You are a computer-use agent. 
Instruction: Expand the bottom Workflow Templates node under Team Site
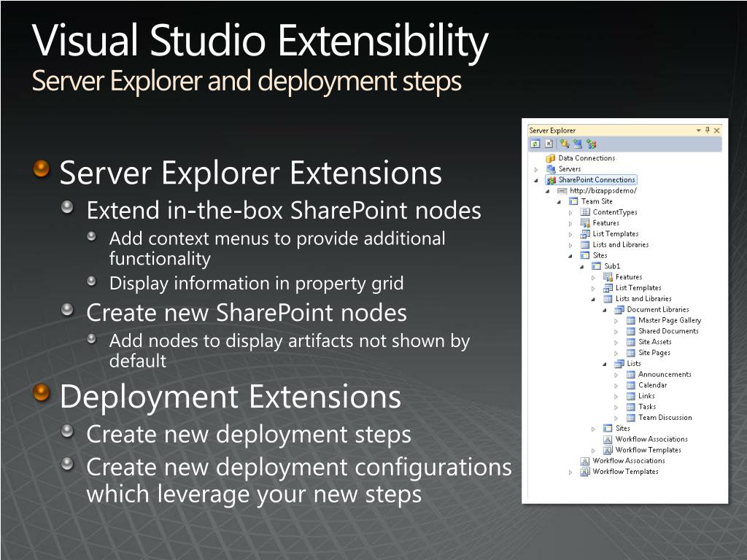pyautogui.click(x=570, y=472)
